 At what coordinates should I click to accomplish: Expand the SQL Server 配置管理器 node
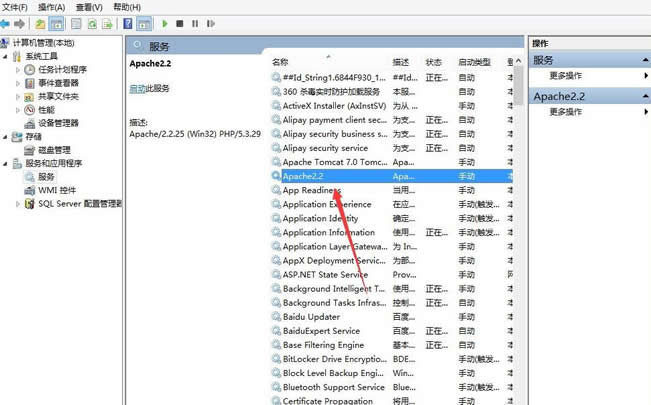(x=17, y=204)
